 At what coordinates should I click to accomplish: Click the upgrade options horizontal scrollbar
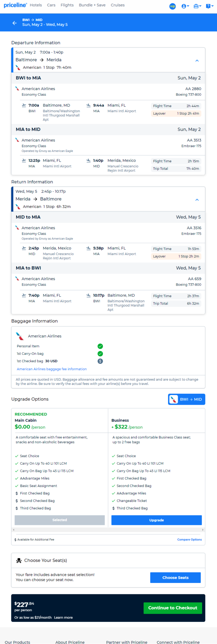click(108, 530)
